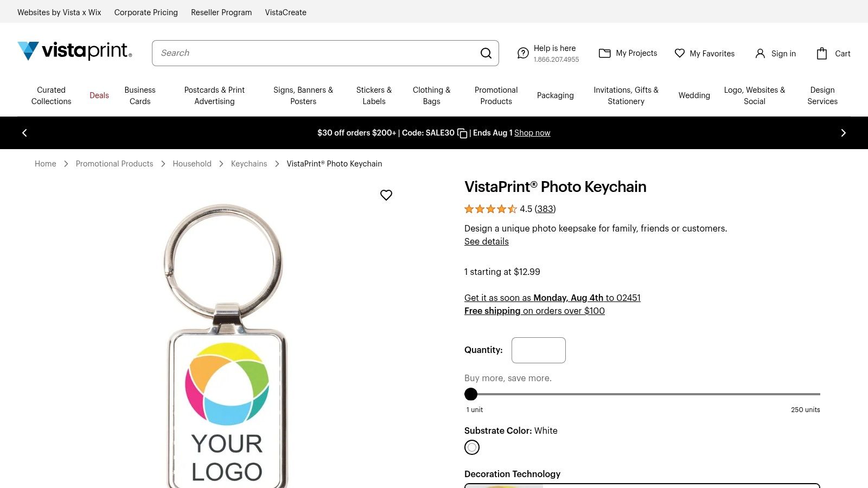Click the Help headset icon

(x=523, y=53)
